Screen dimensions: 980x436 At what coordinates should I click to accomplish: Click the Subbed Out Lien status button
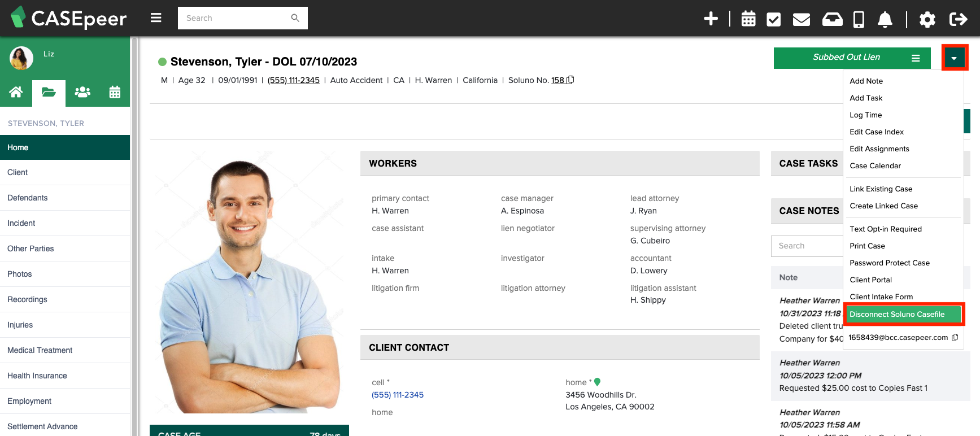tap(852, 58)
